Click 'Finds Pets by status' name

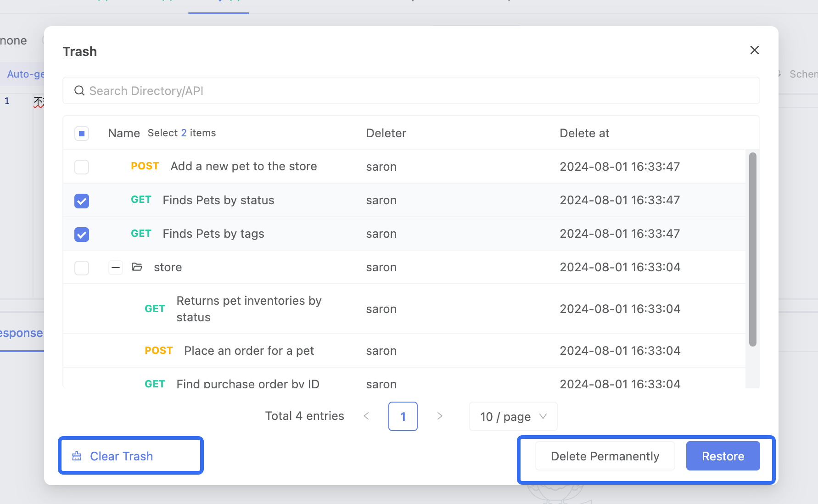point(219,200)
